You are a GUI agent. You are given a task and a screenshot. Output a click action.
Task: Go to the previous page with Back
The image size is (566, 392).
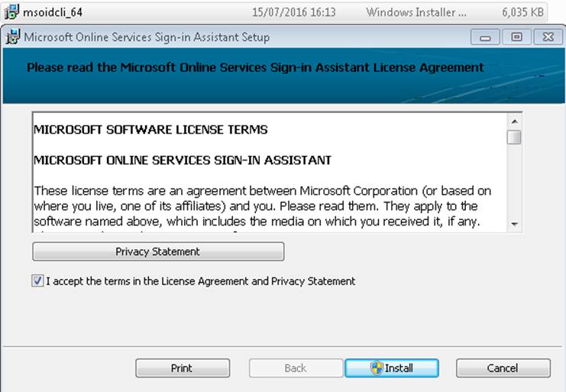[x=296, y=368]
